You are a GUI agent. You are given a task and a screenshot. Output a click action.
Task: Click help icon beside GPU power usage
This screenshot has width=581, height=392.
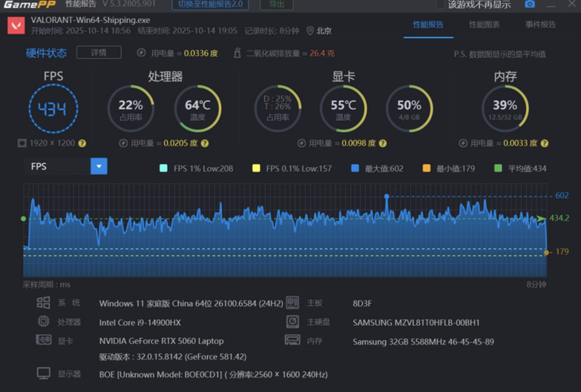coord(384,144)
